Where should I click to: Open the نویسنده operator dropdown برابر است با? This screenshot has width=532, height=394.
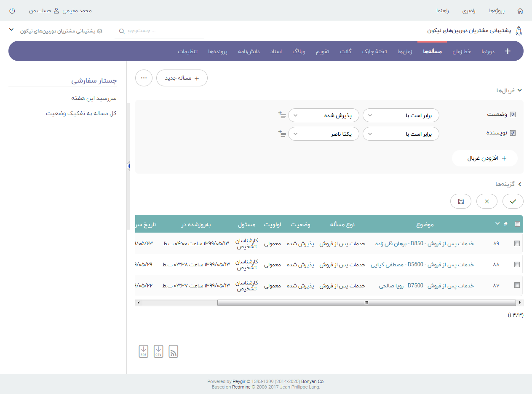401,134
